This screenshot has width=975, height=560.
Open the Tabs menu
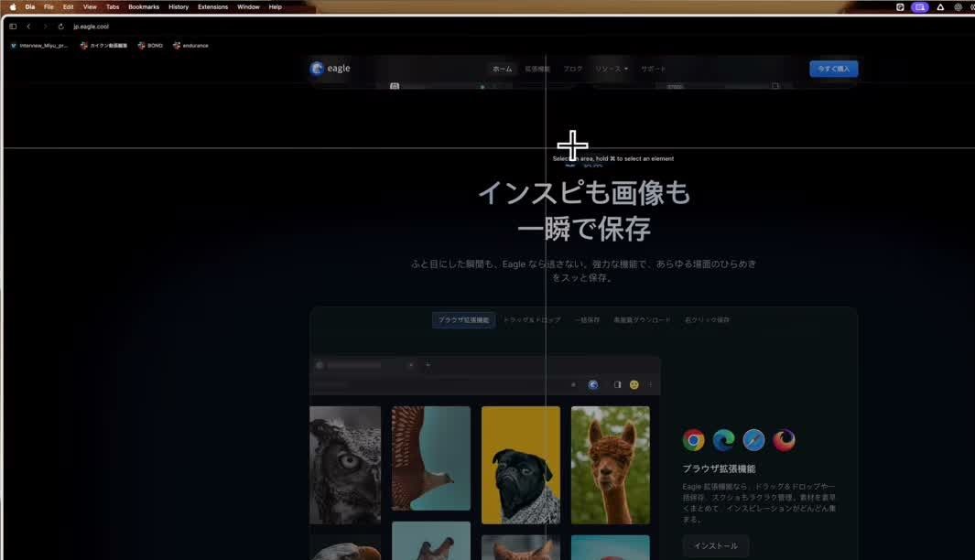(x=113, y=6)
